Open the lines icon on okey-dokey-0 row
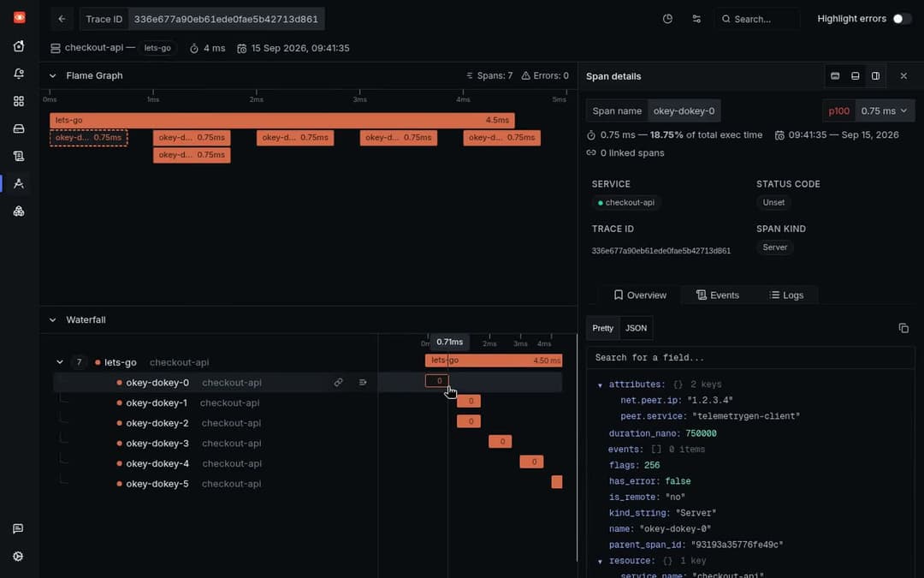Screen dimensions: 924x578 tap(363, 382)
